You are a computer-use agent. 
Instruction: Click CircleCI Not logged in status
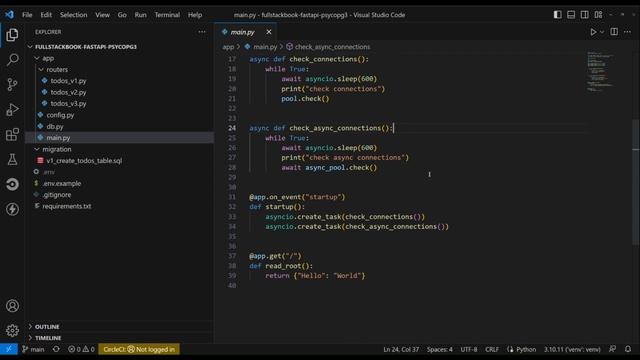139,349
